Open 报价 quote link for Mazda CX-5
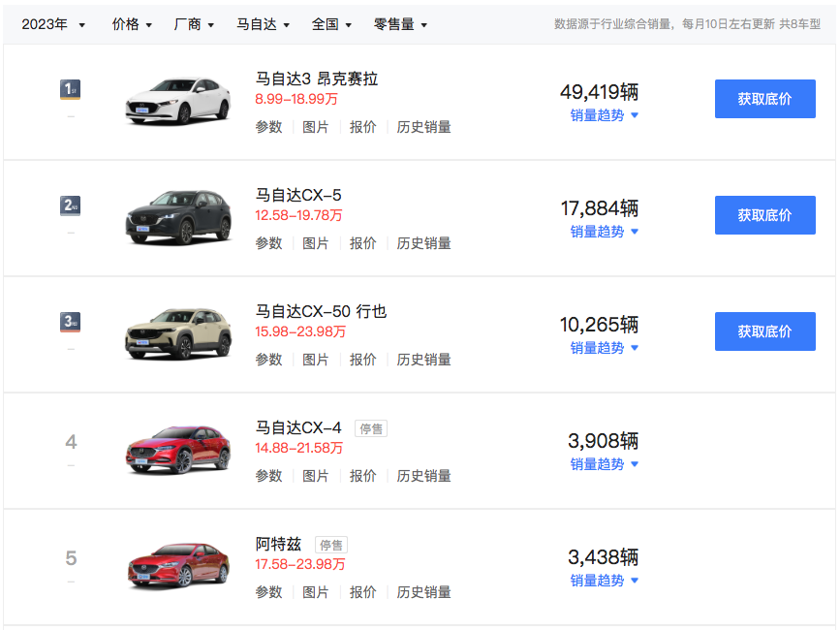Image resolution: width=840 pixels, height=630 pixels. point(362,243)
